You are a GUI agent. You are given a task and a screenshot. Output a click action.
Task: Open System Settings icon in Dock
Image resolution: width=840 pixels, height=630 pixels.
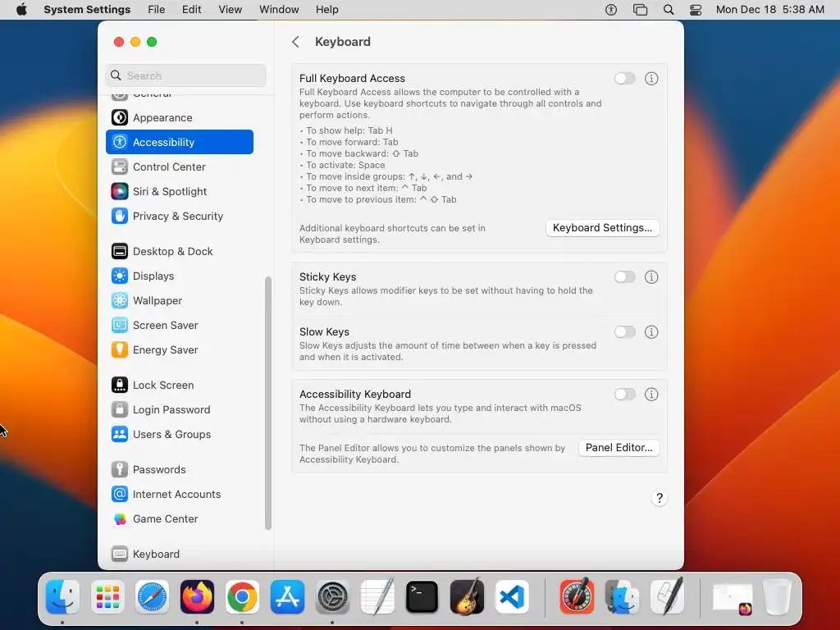(x=332, y=597)
